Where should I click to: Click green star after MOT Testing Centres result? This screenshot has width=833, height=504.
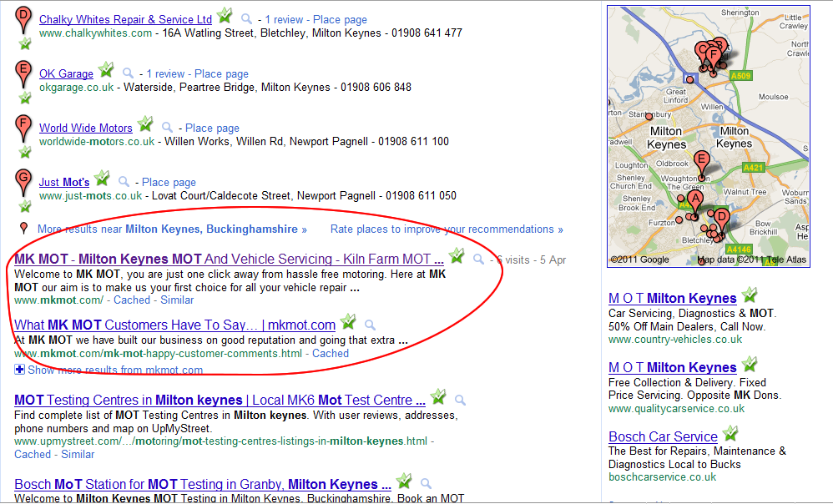point(438,396)
